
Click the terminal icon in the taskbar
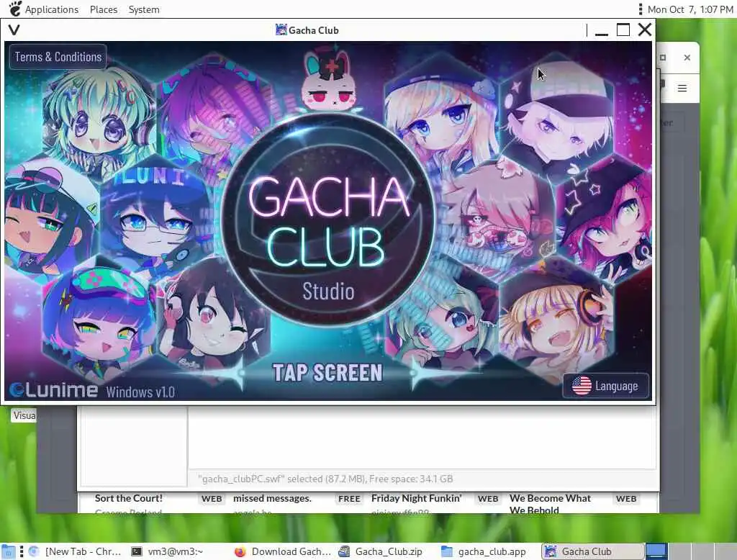136,551
